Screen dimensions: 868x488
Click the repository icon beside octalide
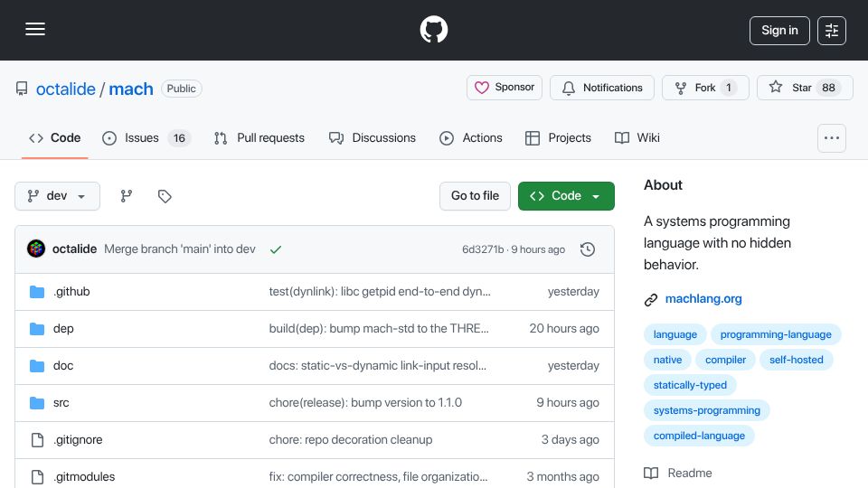(22, 89)
